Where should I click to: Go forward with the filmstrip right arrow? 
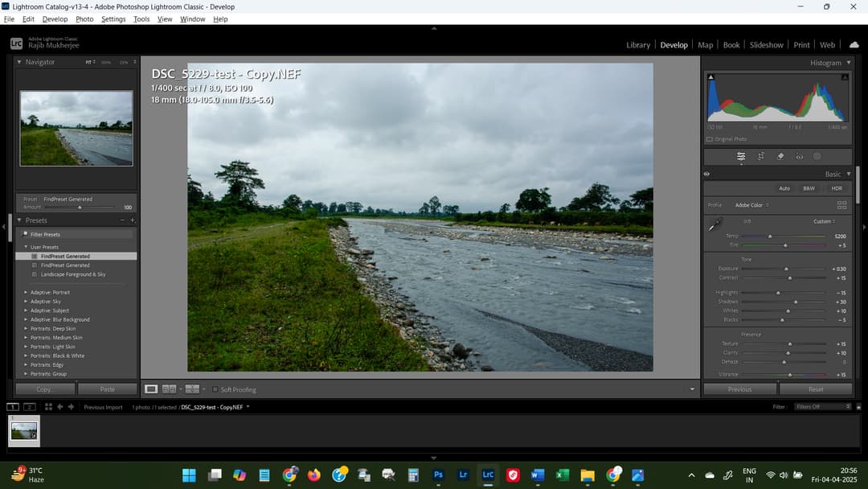point(71,407)
